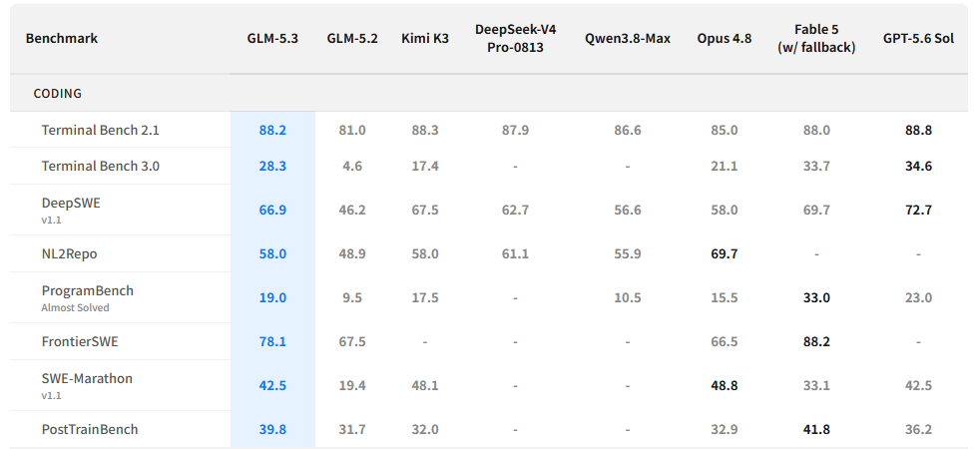980x449 pixels.
Task: Select the DeepSeek score 87.9
Action: point(516,130)
